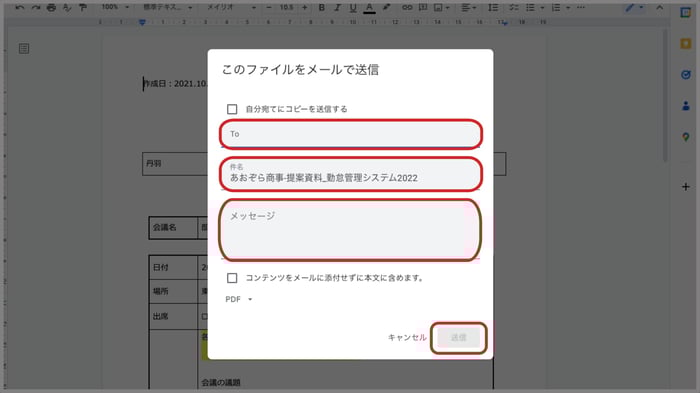
Task: Click the paint format icon
Action: (x=83, y=8)
